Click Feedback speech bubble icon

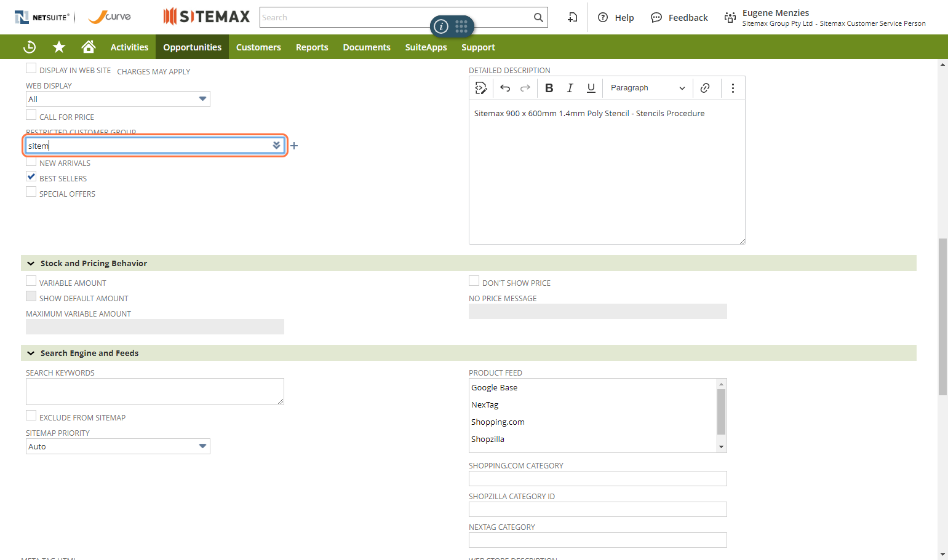pos(656,17)
